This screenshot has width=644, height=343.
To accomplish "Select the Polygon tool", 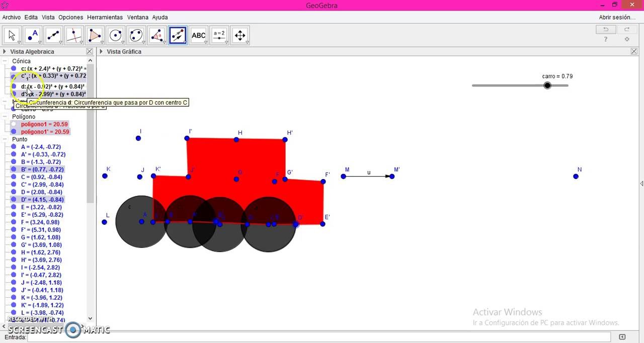I will (x=95, y=35).
